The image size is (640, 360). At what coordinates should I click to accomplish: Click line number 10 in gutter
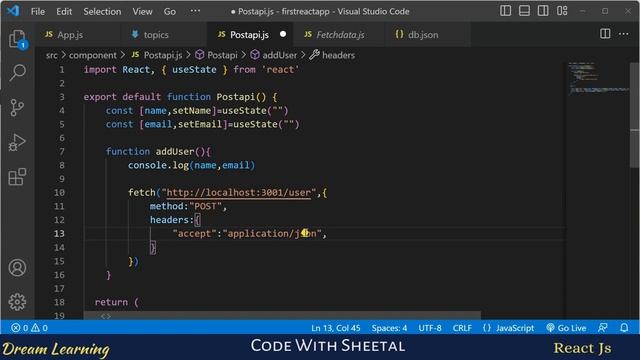pos(59,192)
